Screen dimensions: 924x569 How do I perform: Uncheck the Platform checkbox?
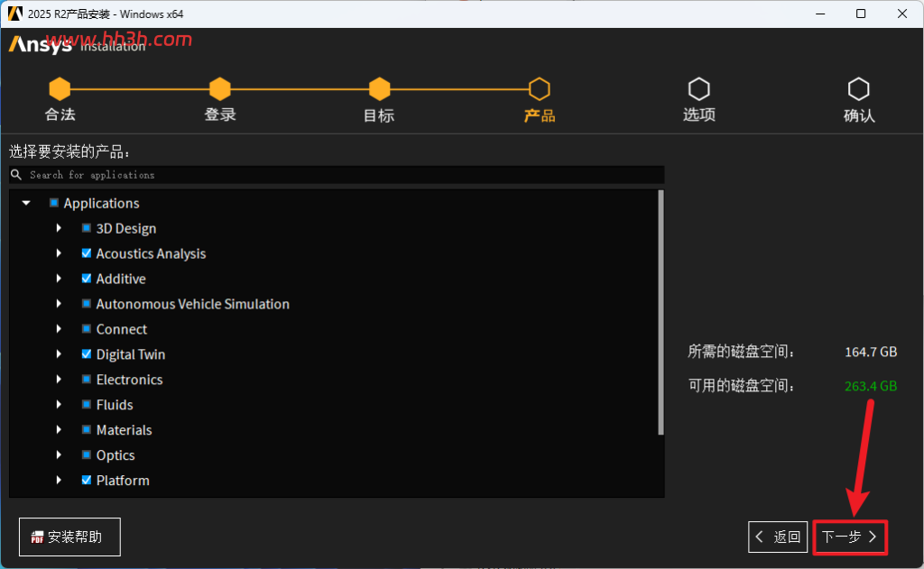pyautogui.click(x=86, y=480)
